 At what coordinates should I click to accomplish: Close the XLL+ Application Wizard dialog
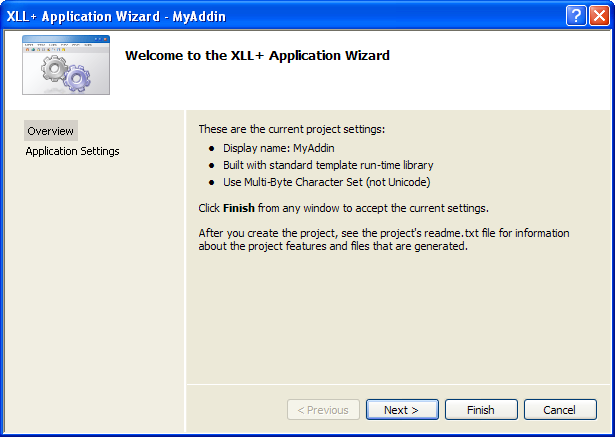pyautogui.click(x=599, y=16)
